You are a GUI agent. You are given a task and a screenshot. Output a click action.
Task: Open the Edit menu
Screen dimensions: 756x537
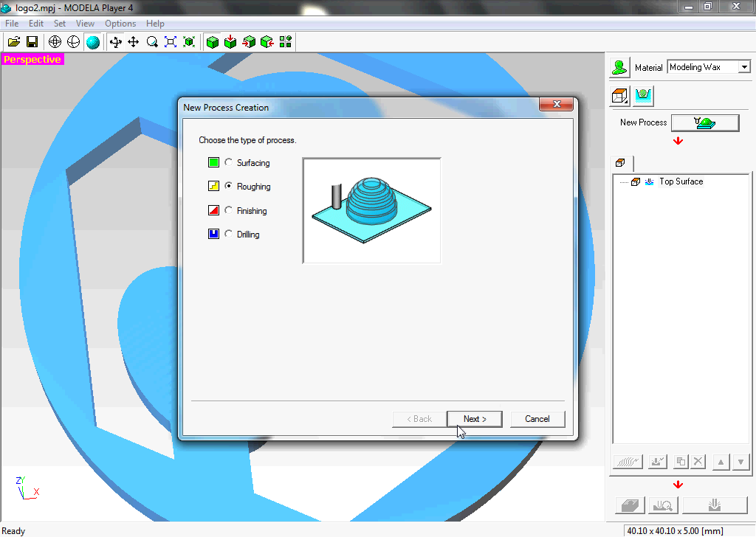coord(35,24)
